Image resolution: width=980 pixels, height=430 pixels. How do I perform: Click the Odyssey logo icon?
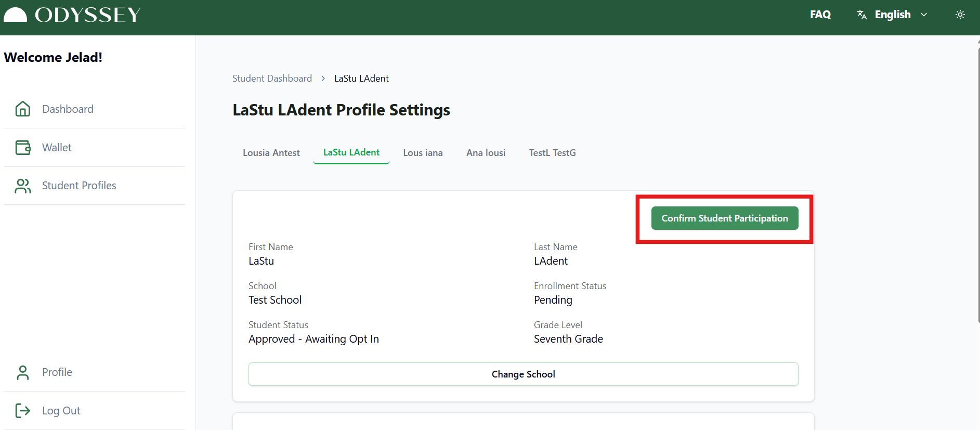click(x=15, y=15)
